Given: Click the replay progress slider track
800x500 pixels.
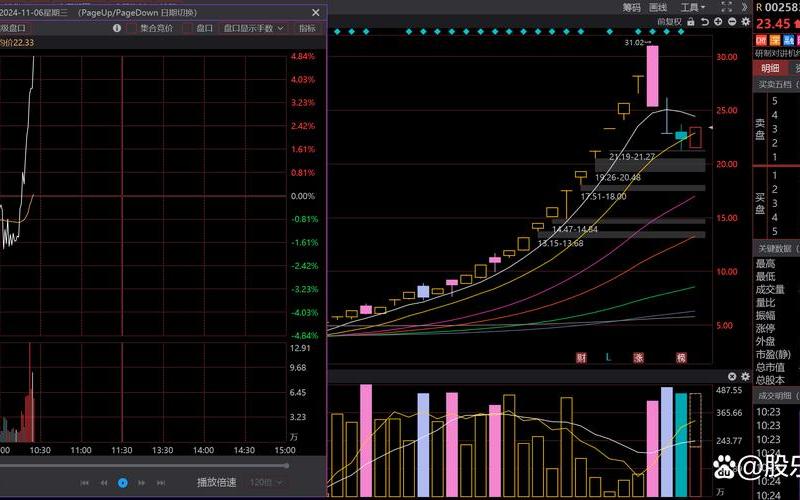Looking at the screenshot, I should 150,465.
